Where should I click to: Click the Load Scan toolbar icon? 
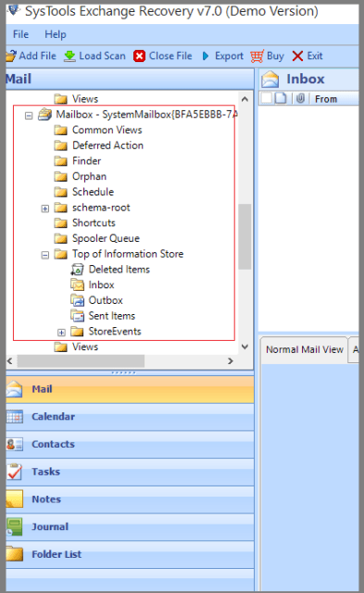click(69, 56)
